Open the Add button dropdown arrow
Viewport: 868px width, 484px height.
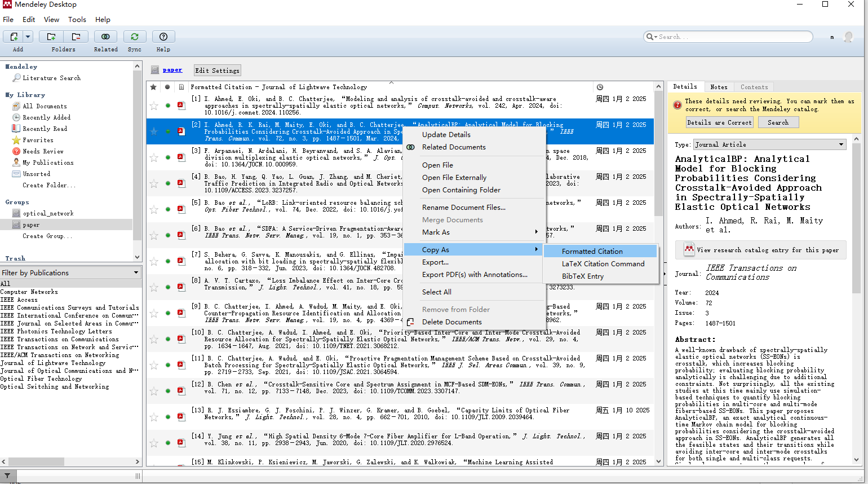coord(28,37)
